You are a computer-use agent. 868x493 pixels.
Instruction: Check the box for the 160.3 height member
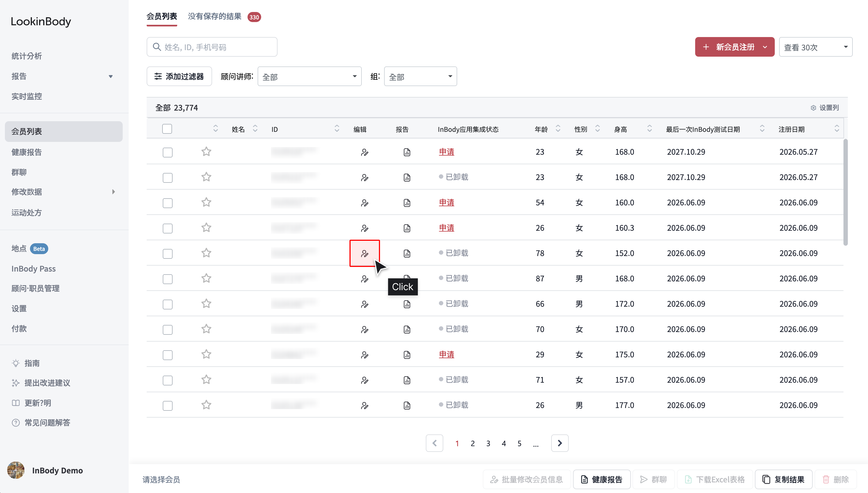[167, 228]
